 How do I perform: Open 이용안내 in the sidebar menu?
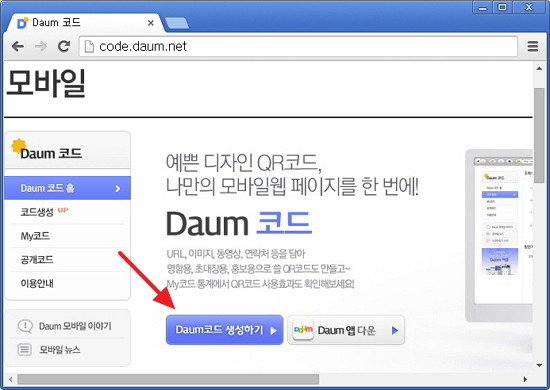click(x=37, y=283)
